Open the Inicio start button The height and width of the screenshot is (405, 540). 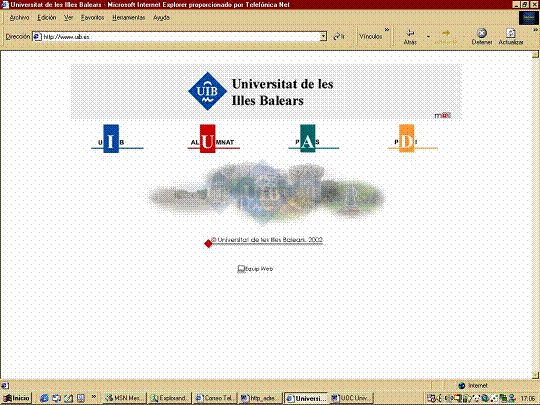coord(17,398)
